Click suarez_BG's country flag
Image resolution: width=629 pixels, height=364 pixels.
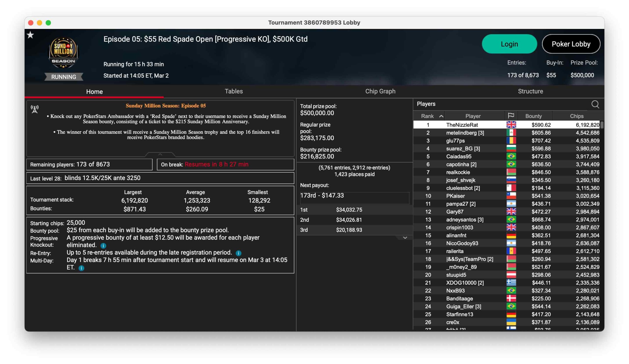click(x=511, y=148)
